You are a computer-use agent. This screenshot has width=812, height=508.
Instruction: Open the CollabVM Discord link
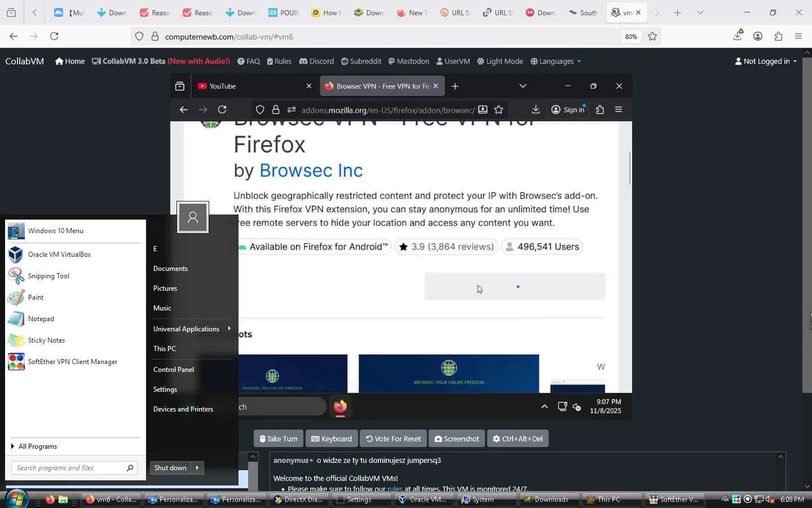[316, 62]
